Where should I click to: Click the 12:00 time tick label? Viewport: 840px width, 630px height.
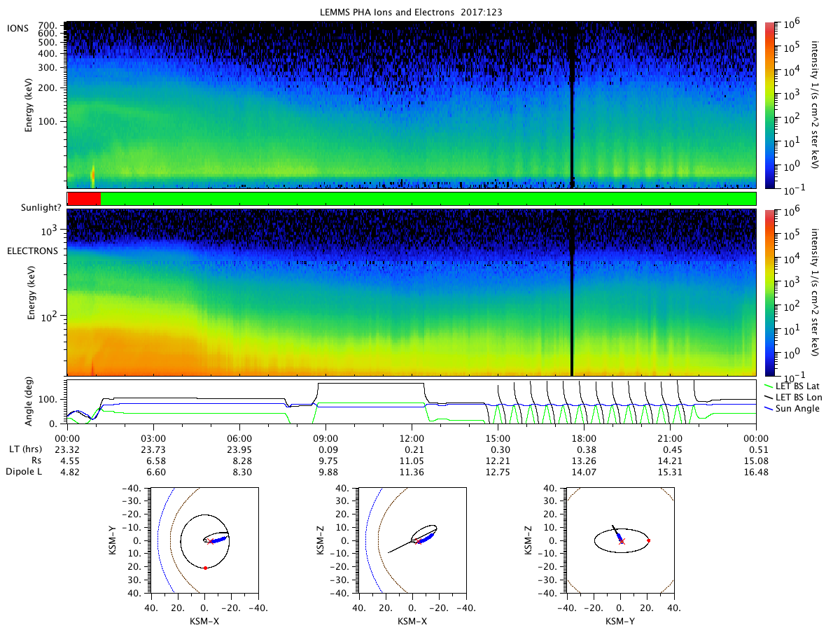point(412,437)
